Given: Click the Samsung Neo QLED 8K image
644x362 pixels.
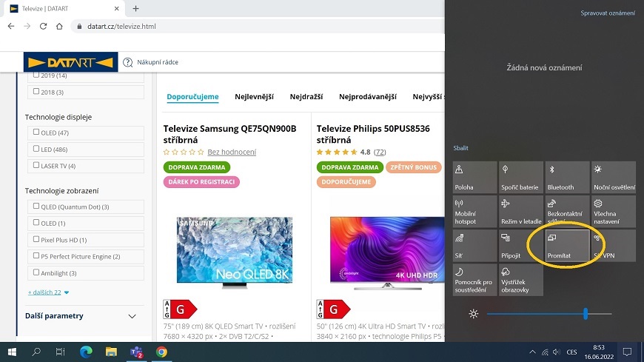Looking at the screenshot, I should pos(235,252).
